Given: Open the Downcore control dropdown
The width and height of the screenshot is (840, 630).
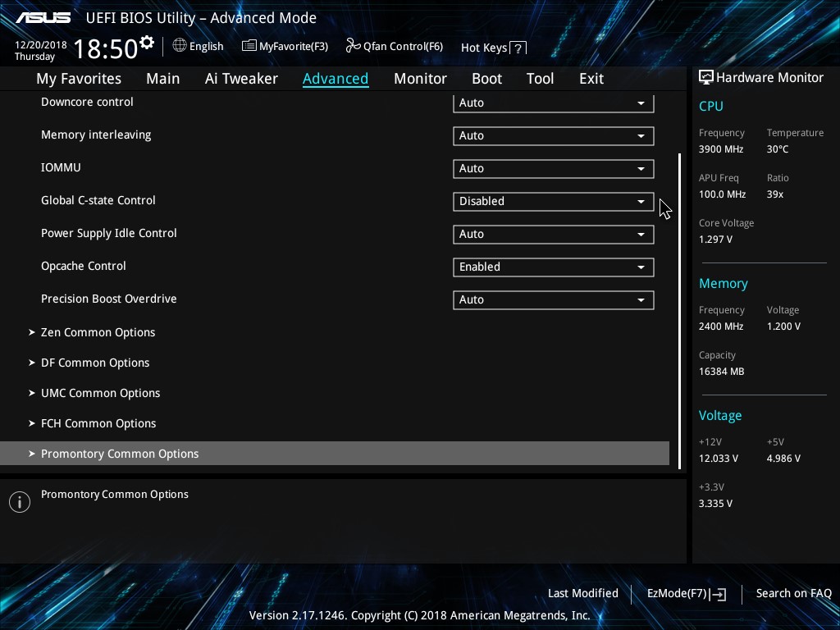Looking at the screenshot, I should (554, 103).
